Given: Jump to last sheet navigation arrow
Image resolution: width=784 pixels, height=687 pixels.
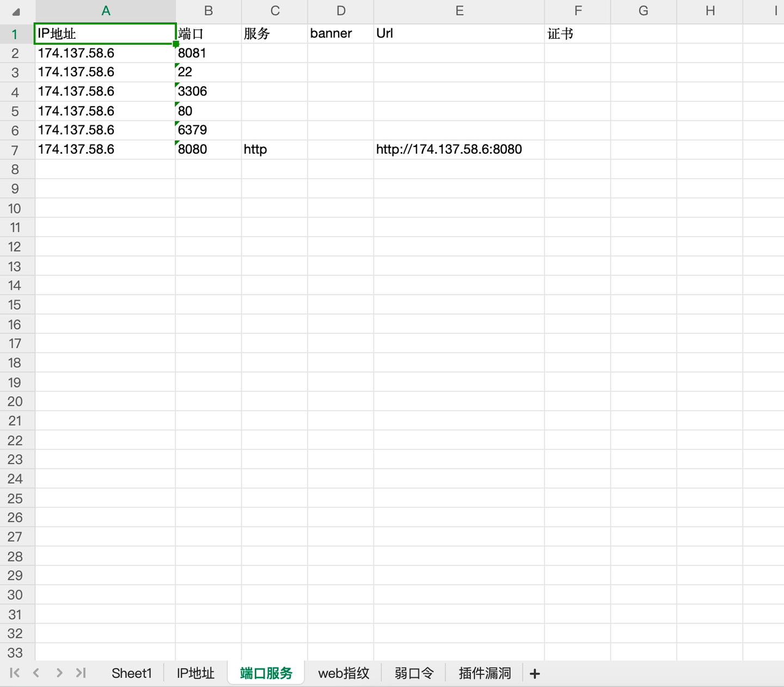Looking at the screenshot, I should [81, 673].
